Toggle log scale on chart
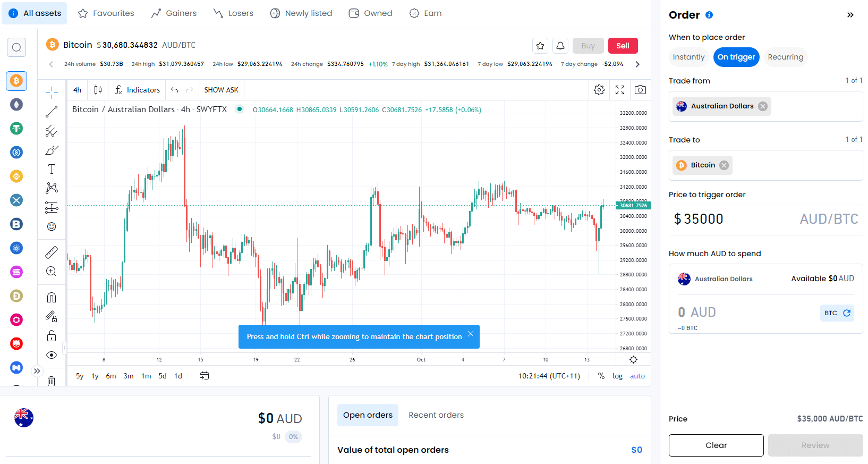 click(617, 376)
